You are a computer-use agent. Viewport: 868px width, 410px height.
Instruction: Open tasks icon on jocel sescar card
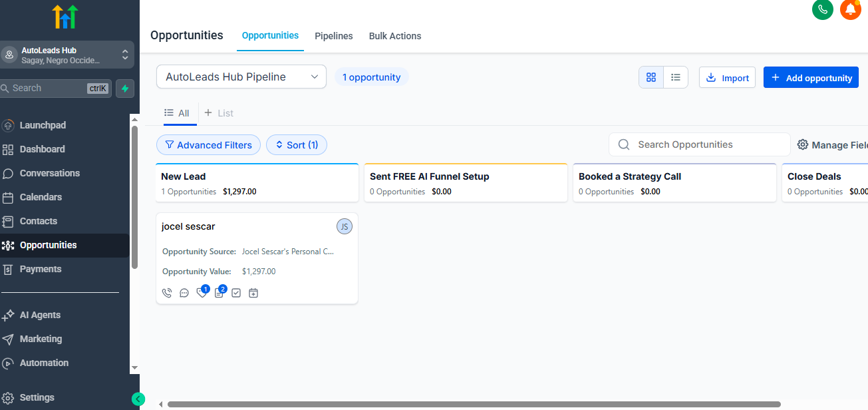[236, 292]
